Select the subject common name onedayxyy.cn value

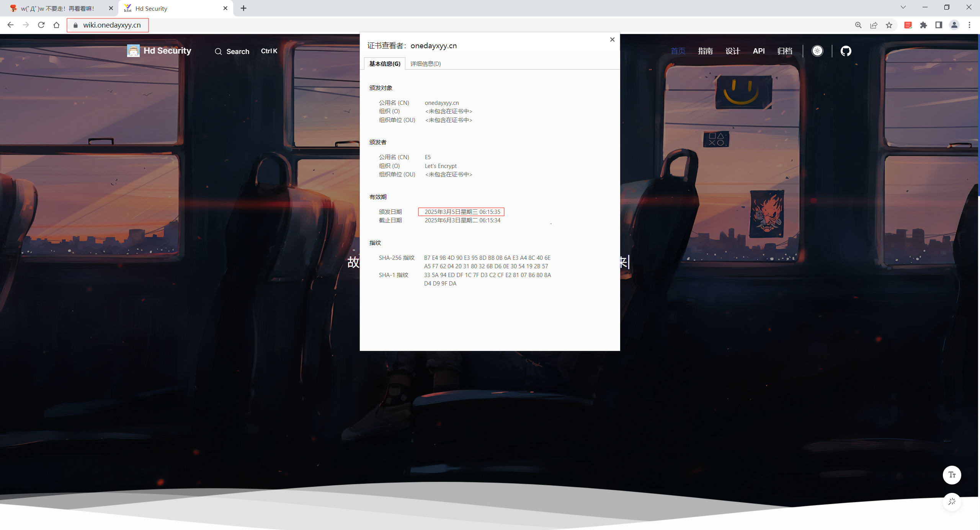click(x=441, y=103)
